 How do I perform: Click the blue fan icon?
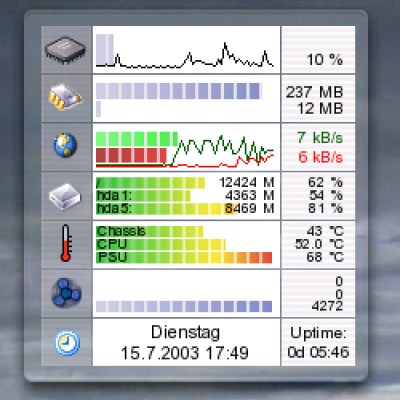(66, 293)
